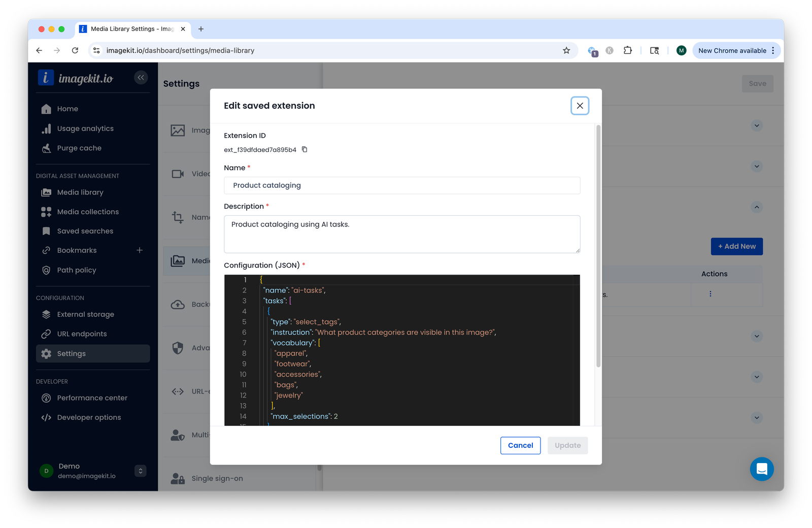Select Single sign-on settings tab
The height and width of the screenshot is (528, 812).
[217, 478]
